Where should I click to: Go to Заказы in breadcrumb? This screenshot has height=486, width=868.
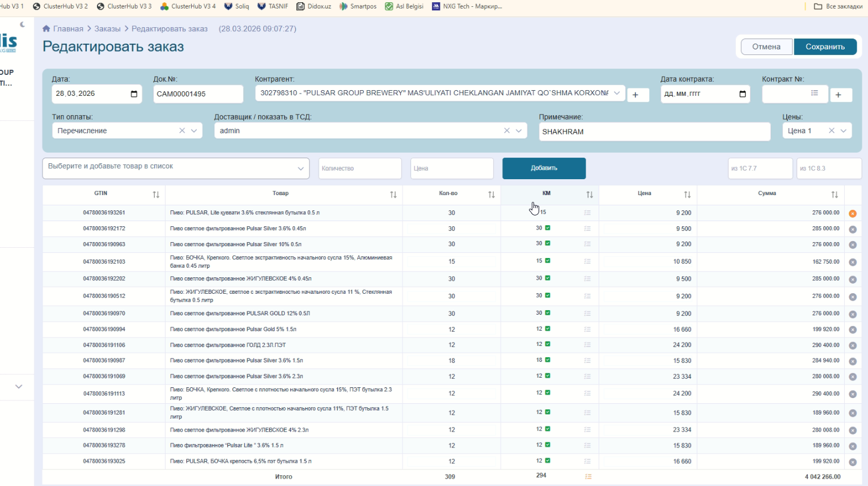[107, 29]
